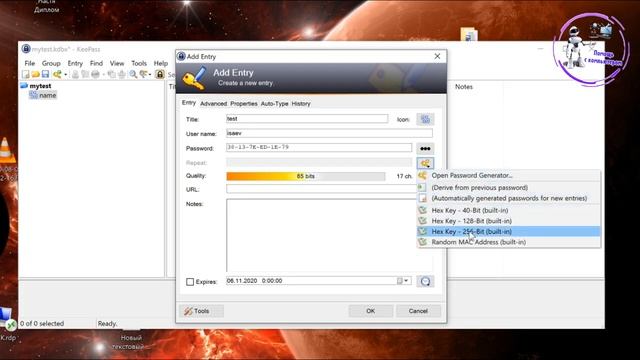Image resolution: width=640 pixels, height=360 pixels.
Task: Confirm entry with the OK button
Action: coord(371,311)
